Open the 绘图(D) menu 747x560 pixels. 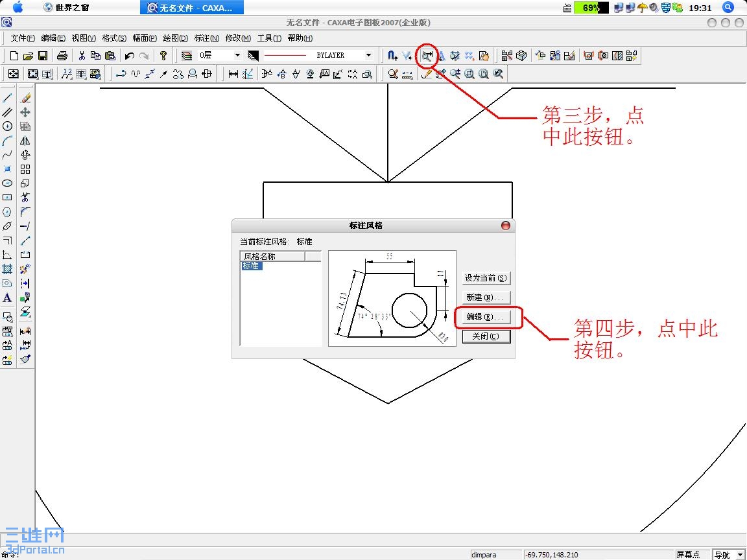point(175,38)
